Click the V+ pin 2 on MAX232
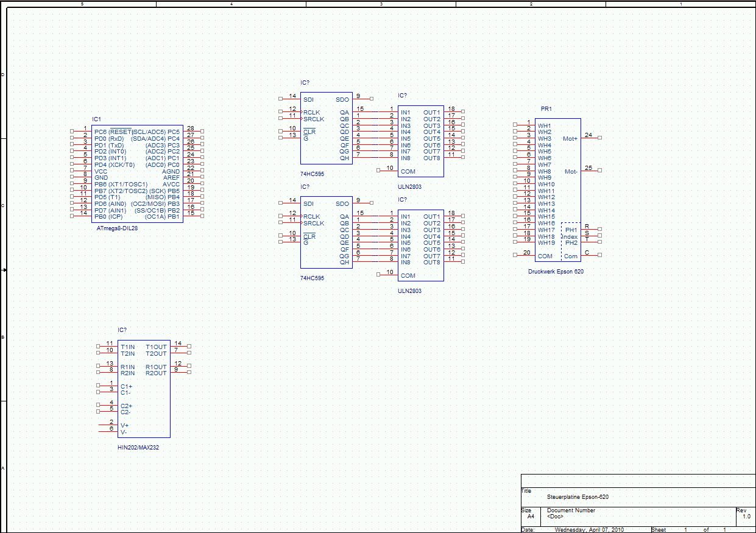 coord(108,425)
